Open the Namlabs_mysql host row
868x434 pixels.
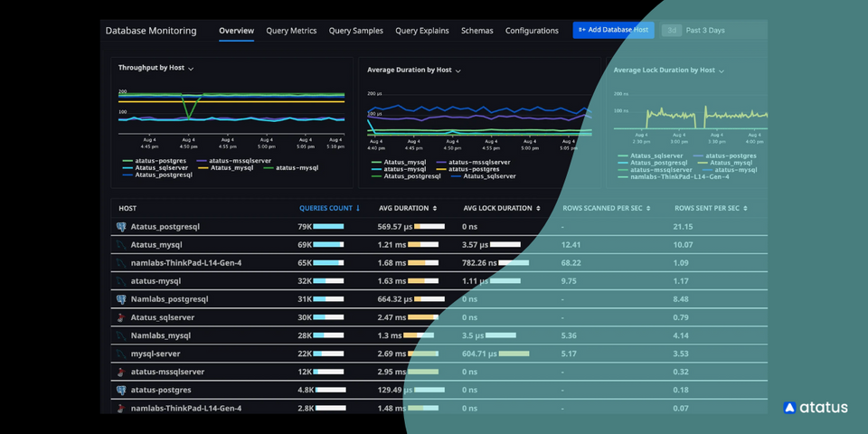[x=439, y=335]
